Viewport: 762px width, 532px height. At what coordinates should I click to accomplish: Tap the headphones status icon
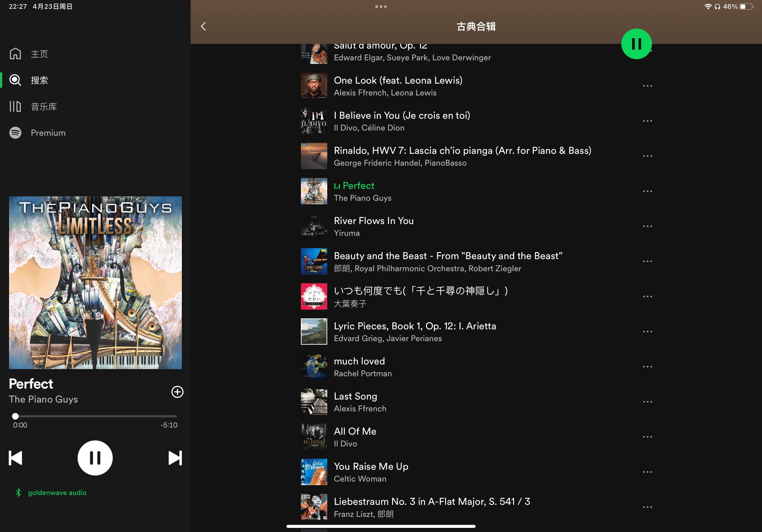[717, 7]
